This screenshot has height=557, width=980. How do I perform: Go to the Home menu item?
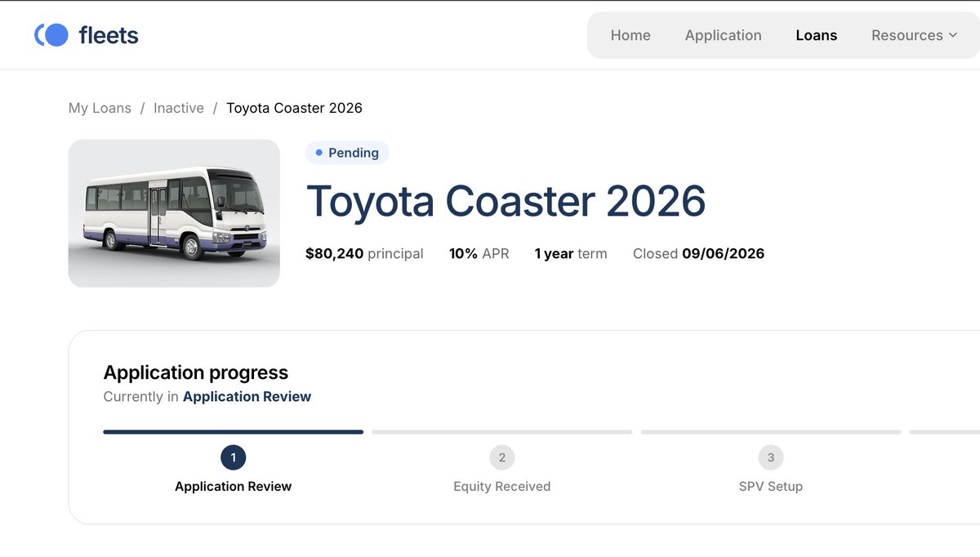coord(630,35)
